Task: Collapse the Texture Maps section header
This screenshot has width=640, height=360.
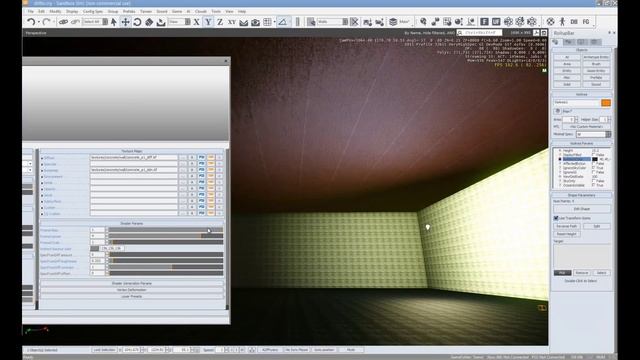Action: point(131,151)
